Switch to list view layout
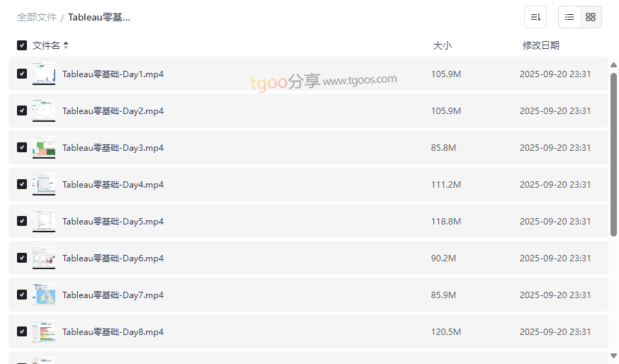This screenshot has height=364, width=619. point(569,17)
